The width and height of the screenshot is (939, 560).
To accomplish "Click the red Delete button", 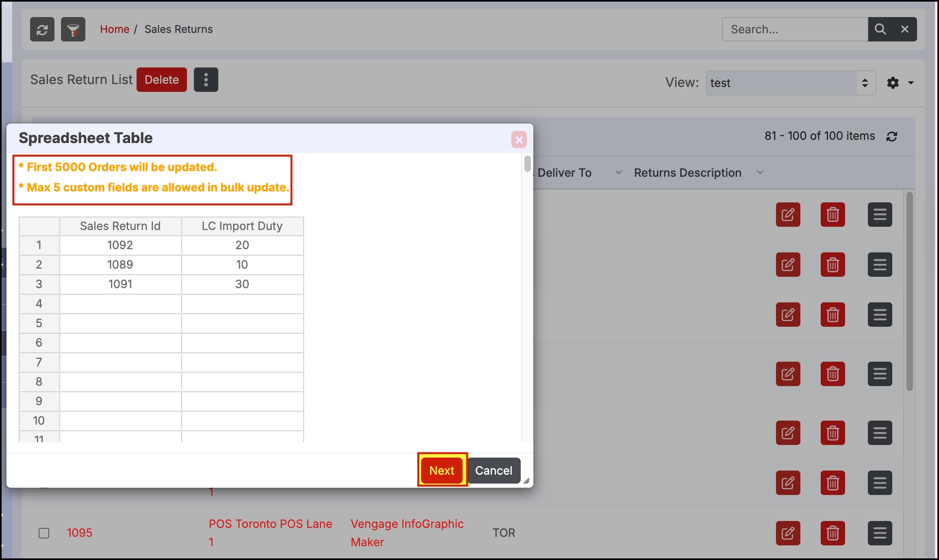I will [x=162, y=80].
